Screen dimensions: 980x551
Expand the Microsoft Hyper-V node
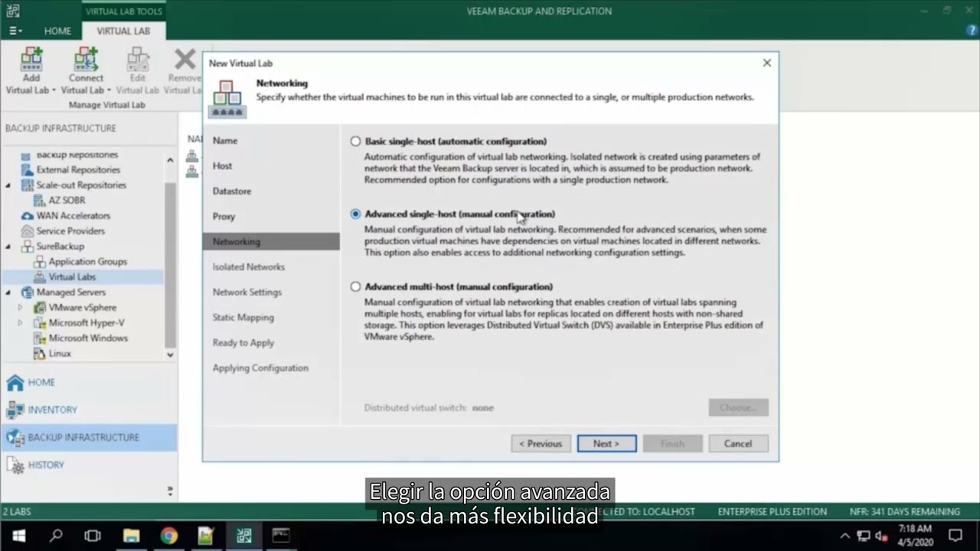(x=21, y=323)
